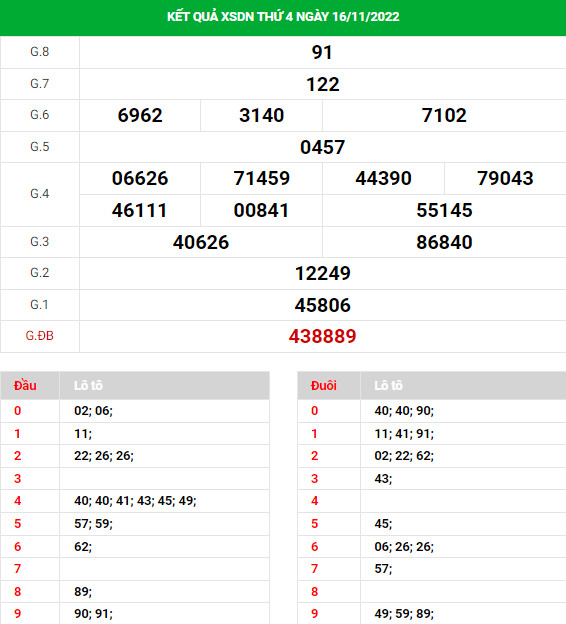
Task: Click the G.1 number 45806
Action: point(323,305)
